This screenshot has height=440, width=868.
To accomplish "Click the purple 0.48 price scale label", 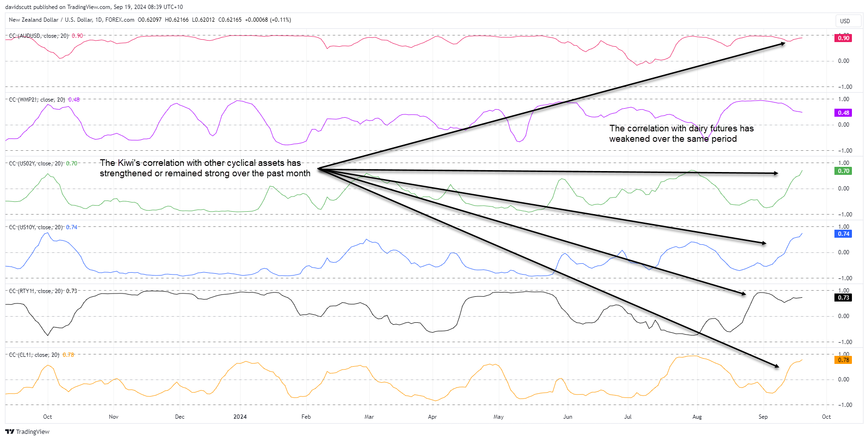I will [843, 113].
